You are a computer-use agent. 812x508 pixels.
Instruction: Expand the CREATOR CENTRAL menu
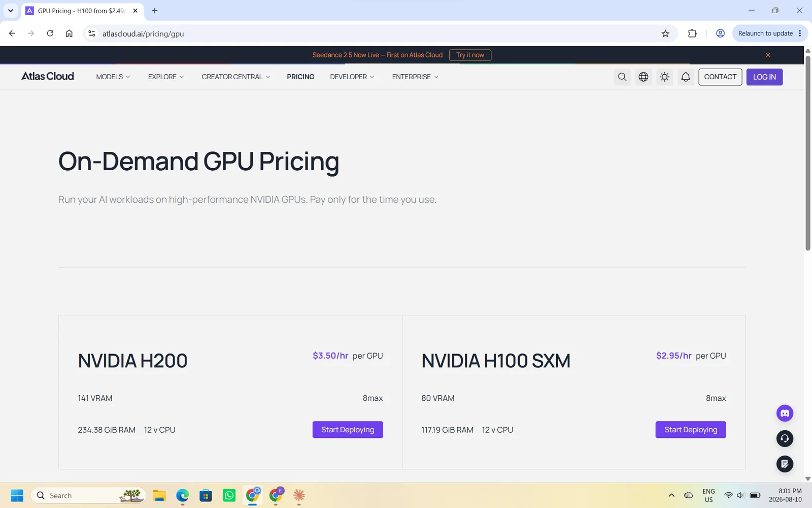pos(236,77)
